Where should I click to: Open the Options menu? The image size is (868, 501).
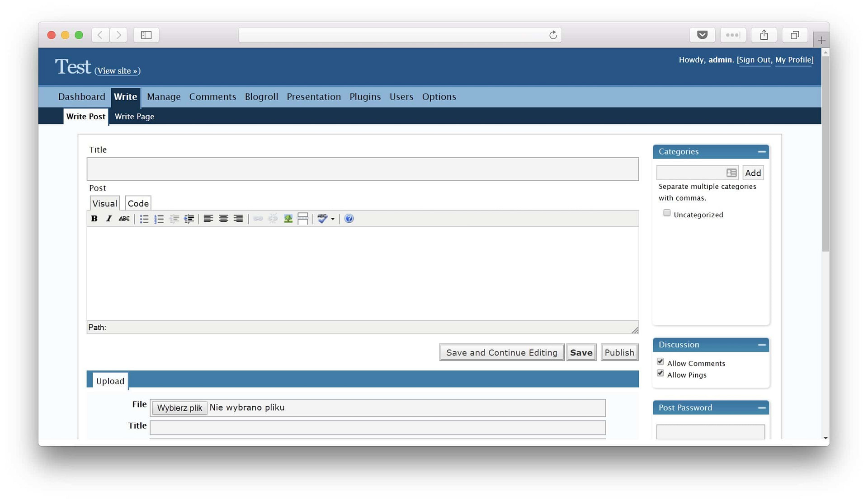pyautogui.click(x=439, y=97)
